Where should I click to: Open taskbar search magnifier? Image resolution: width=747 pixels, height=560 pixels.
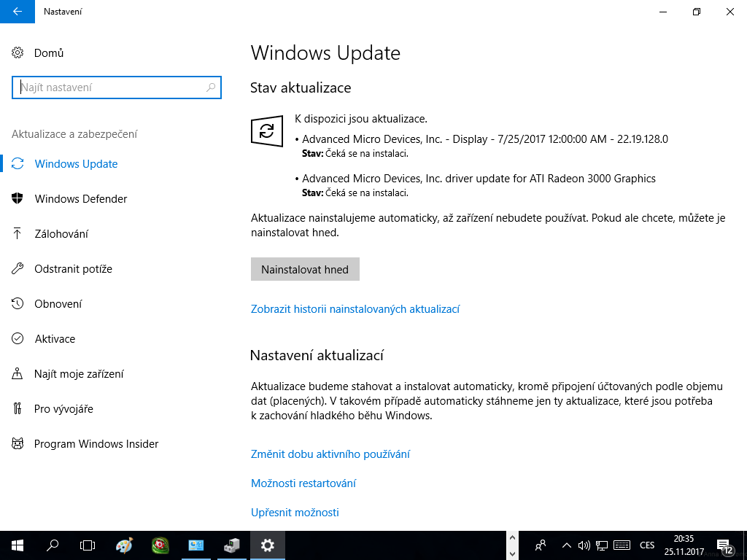[x=53, y=545]
